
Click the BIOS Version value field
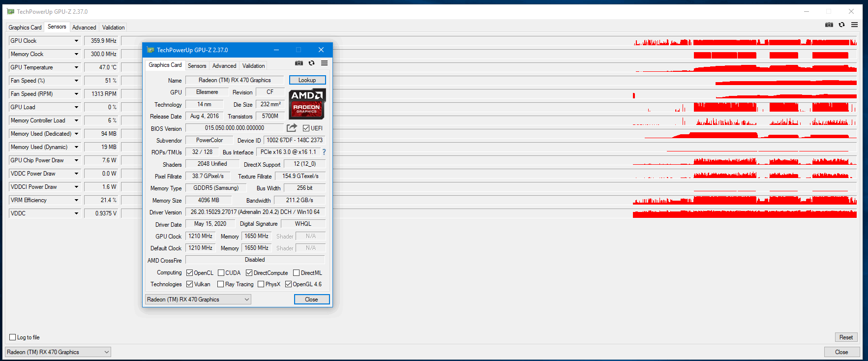tap(235, 128)
